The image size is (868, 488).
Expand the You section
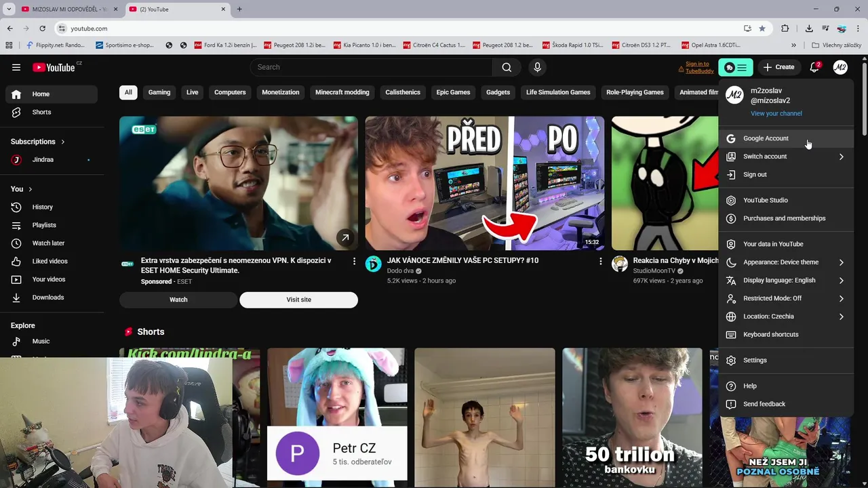(x=22, y=189)
